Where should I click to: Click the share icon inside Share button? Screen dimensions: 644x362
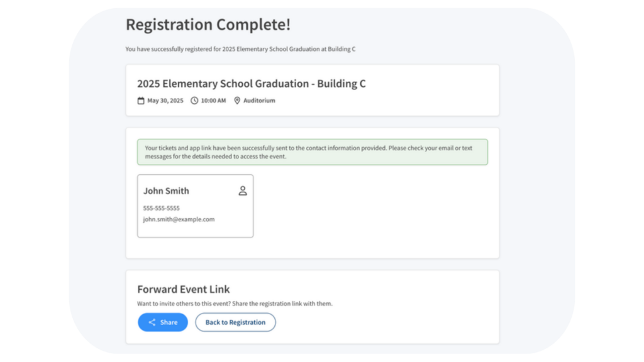[152, 322]
